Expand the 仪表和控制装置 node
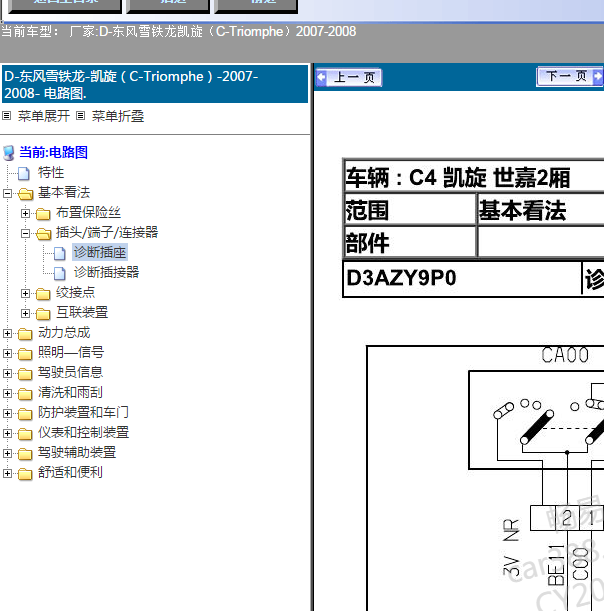Screen dimensions: 604x611 click(x=7, y=433)
